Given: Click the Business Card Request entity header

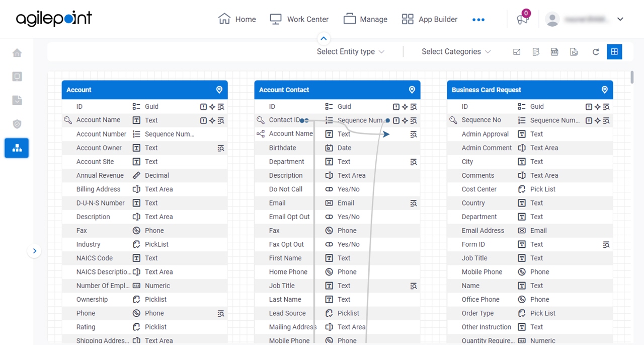Looking at the screenshot, I should [530, 90].
